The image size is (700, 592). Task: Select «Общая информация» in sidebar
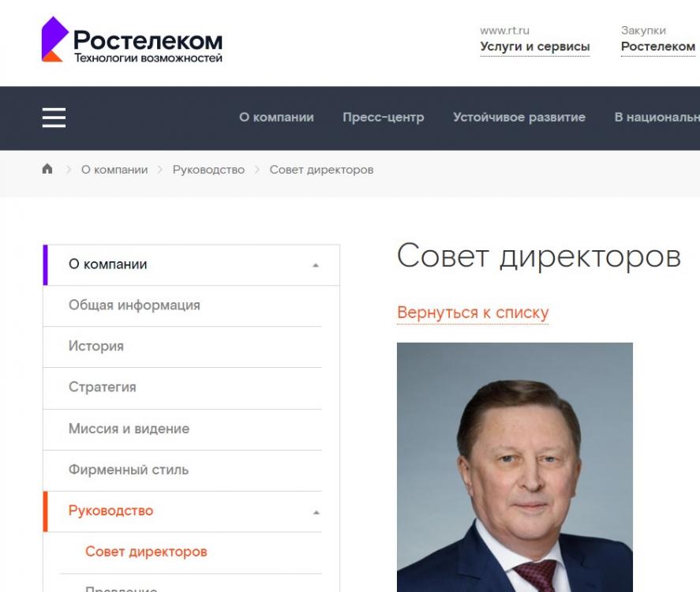[182, 305]
